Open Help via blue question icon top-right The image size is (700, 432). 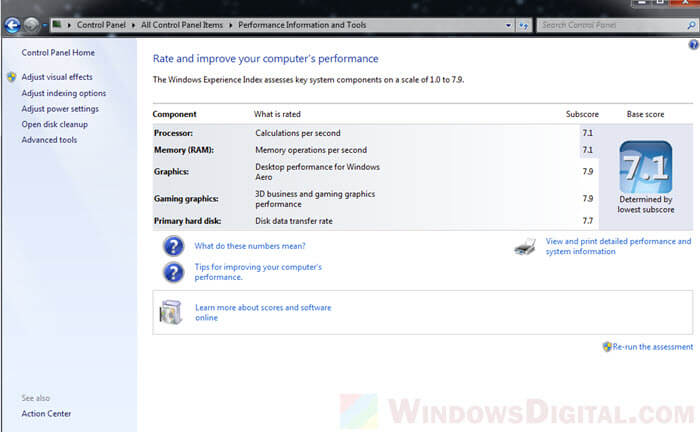pos(693,44)
